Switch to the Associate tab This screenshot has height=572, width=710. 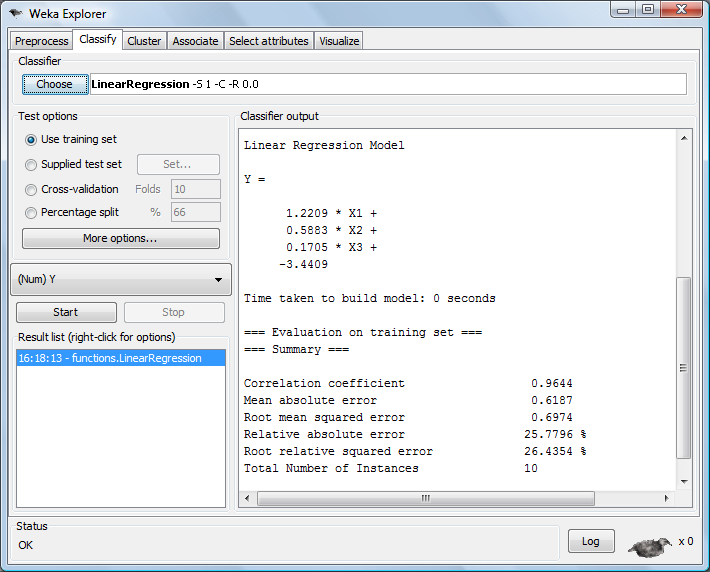pos(195,41)
